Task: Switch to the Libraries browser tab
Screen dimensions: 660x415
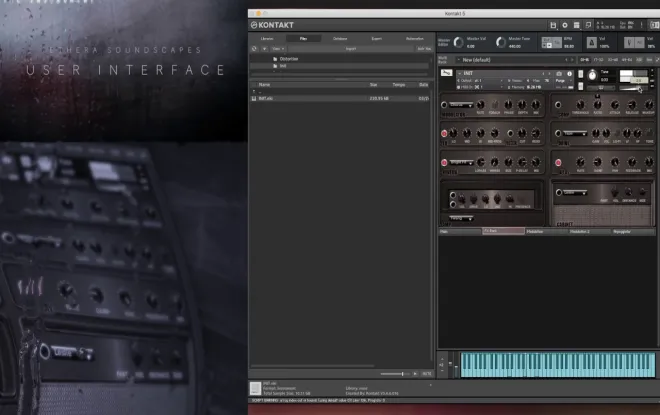Action: click(x=267, y=38)
